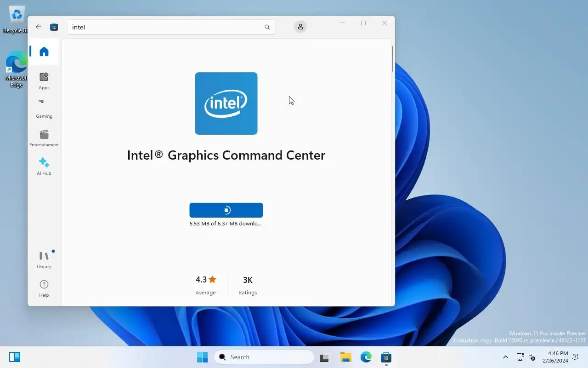
Task: Click the search magnifier icon in Store
Action: tap(267, 27)
